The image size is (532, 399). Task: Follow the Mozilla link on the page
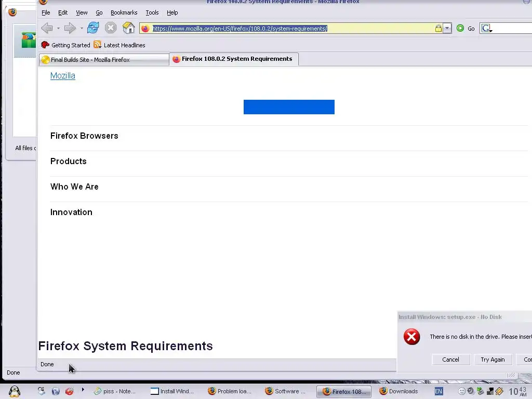[x=63, y=76]
